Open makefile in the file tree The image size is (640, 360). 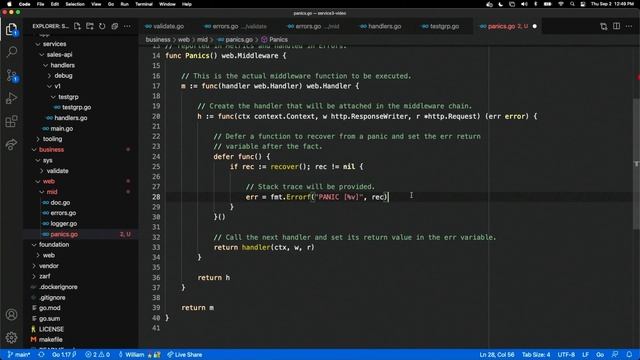pyautogui.click(x=51, y=340)
